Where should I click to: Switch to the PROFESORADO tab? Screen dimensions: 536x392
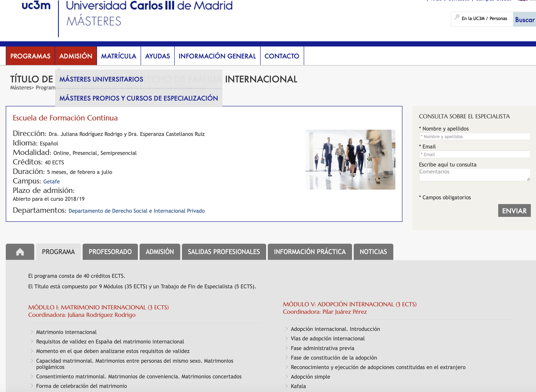(110, 252)
